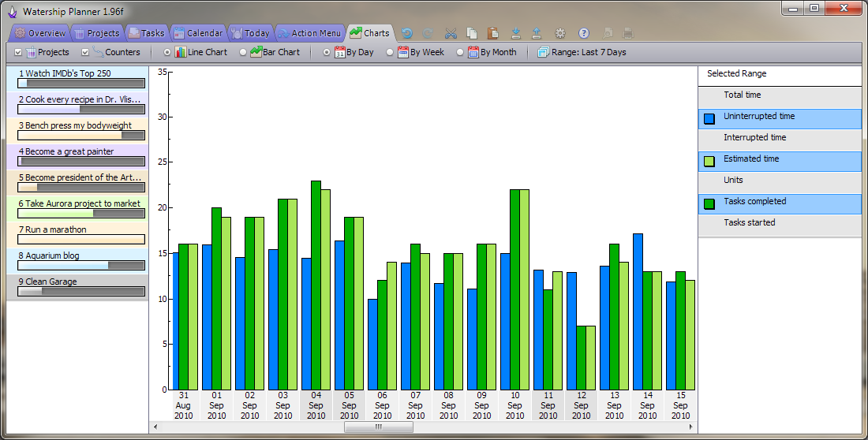The width and height of the screenshot is (868, 440).
Task: Uncheck the Projects checkbox
Action: click(x=19, y=52)
